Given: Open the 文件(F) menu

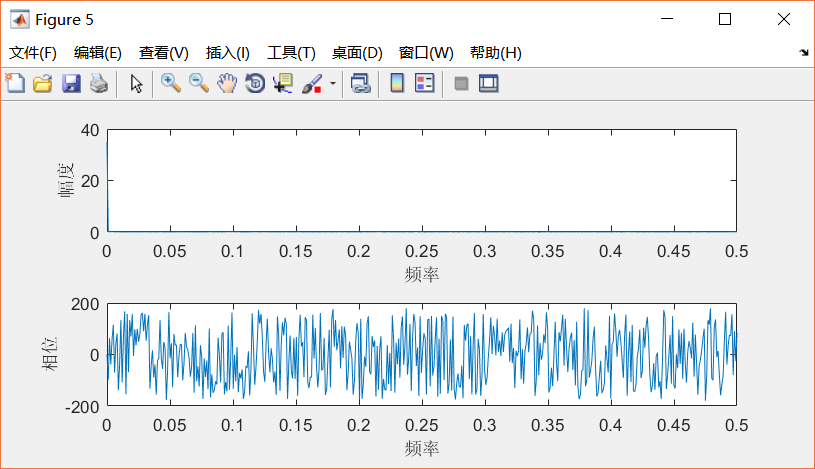Looking at the screenshot, I should (x=33, y=53).
